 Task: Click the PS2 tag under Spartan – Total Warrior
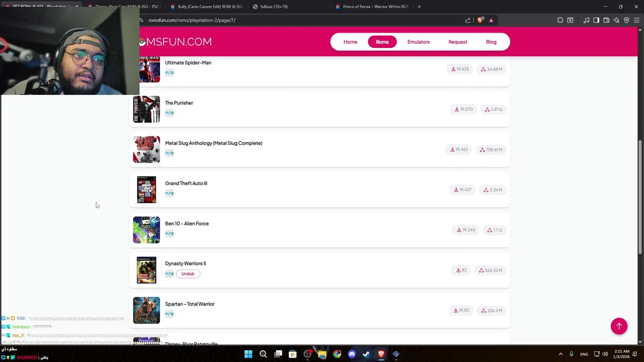pyautogui.click(x=169, y=314)
